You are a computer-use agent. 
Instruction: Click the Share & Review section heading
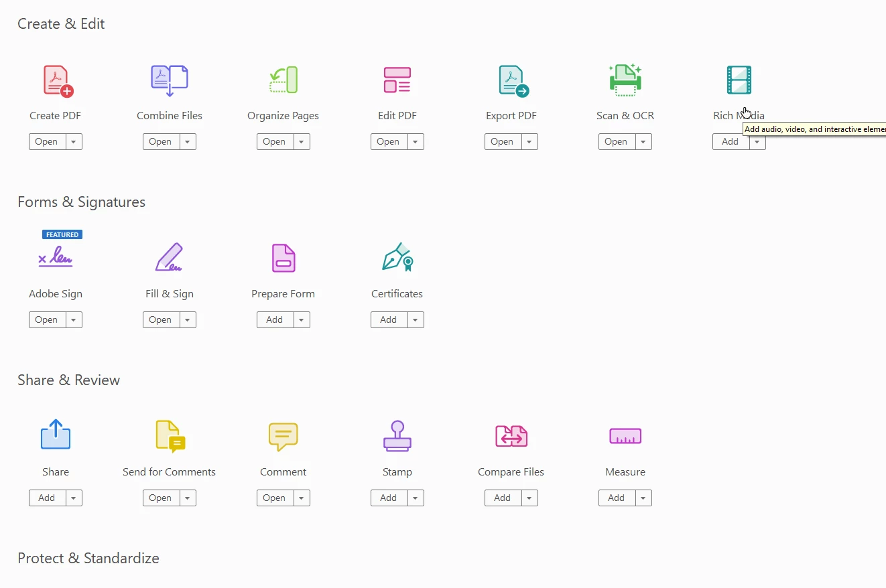68,380
